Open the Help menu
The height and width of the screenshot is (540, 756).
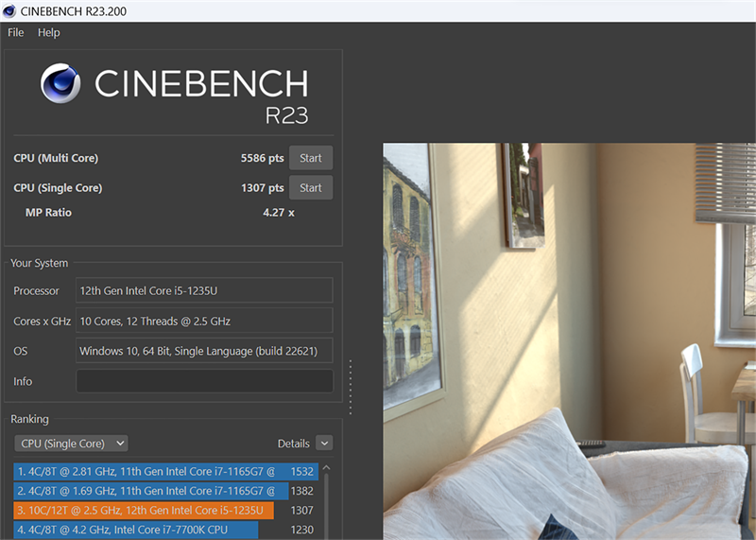coord(49,32)
